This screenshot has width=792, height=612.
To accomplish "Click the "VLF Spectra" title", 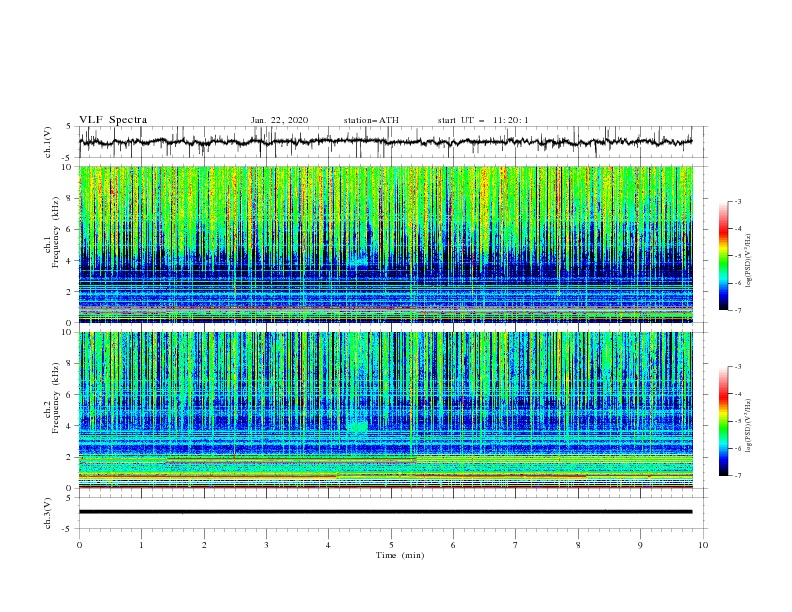I will click(x=113, y=120).
